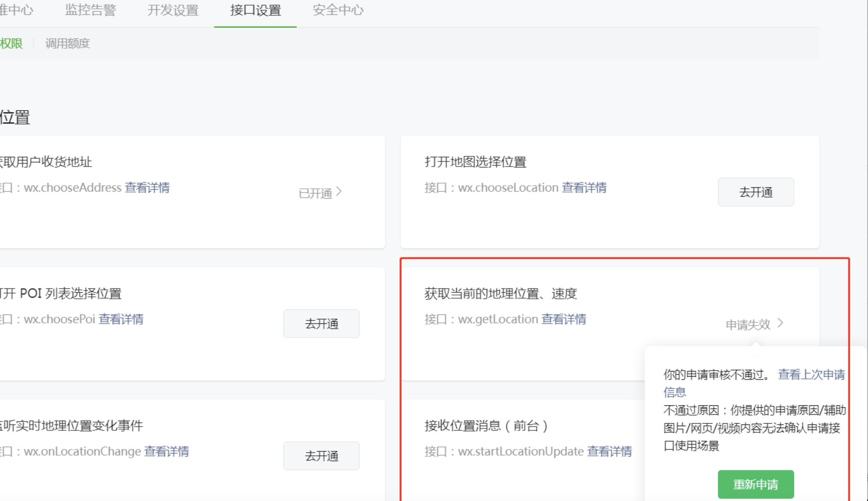
Task: Open the 开发设置 tab
Action: click(x=173, y=10)
